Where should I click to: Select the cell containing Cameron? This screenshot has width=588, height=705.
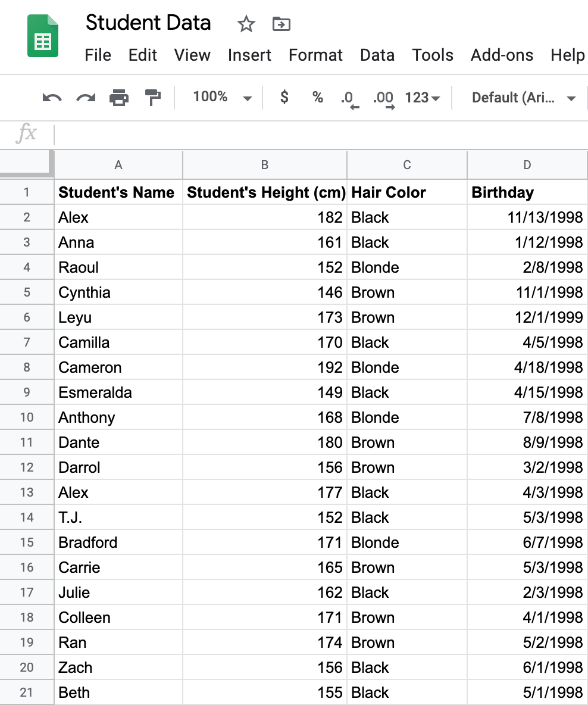(118, 367)
